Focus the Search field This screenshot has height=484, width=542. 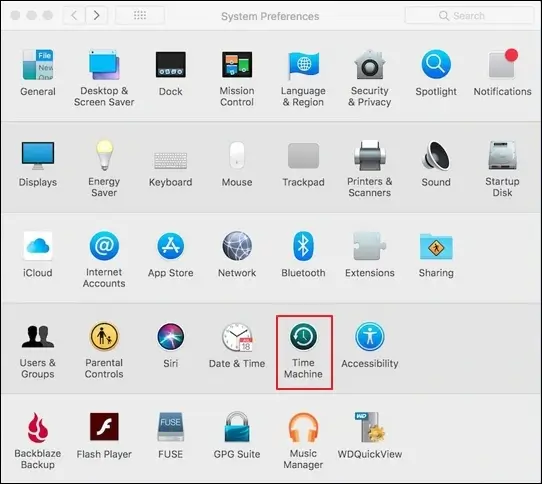(x=469, y=16)
